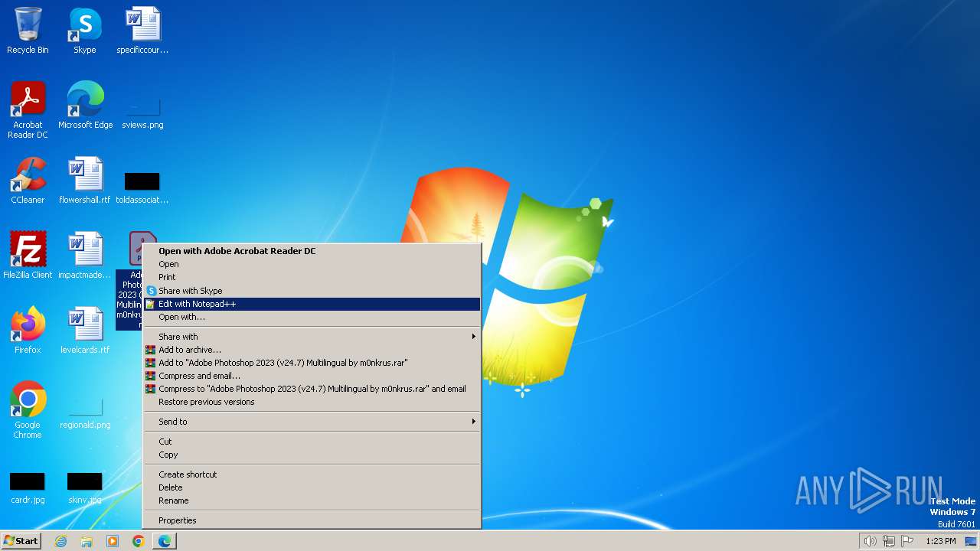Open the Recycle Bin desktop icon
This screenshot has height=551, width=980.
pyautogui.click(x=28, y=31)
